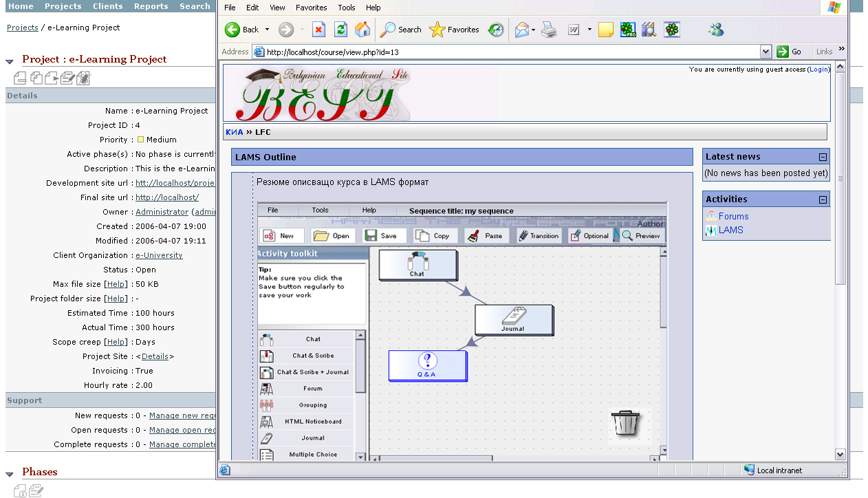The height and width of the screenshot is (498, 868).
Task: Open the address bar URL dropdown
Action: 766,52
